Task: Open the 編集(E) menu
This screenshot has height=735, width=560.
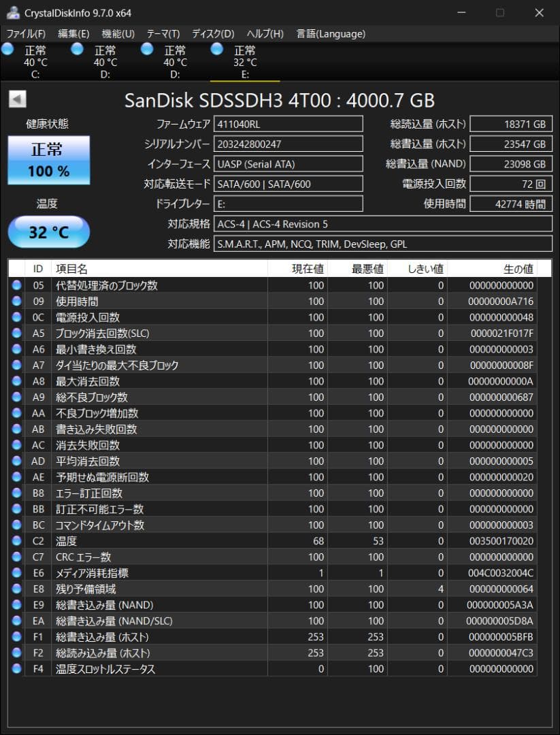Action: [73, 34]
